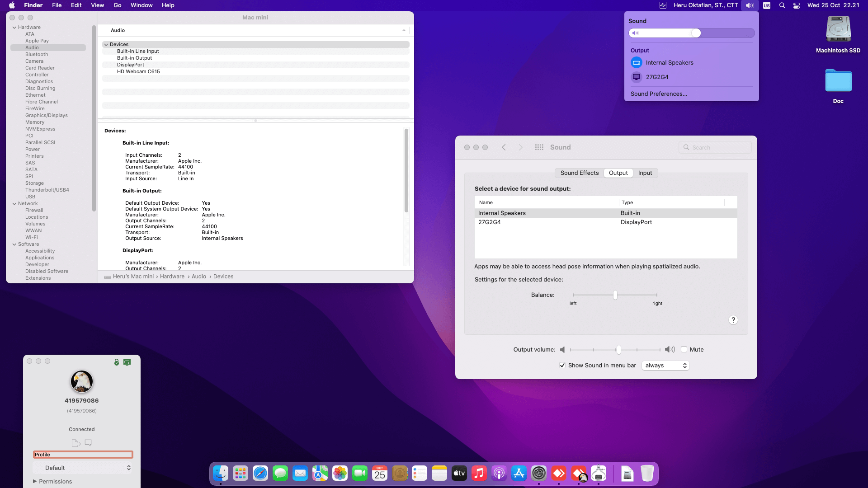Select Bluetooth in the Hardware sidebar
This screenshot has width=868, height=488.
coord(37,54)
